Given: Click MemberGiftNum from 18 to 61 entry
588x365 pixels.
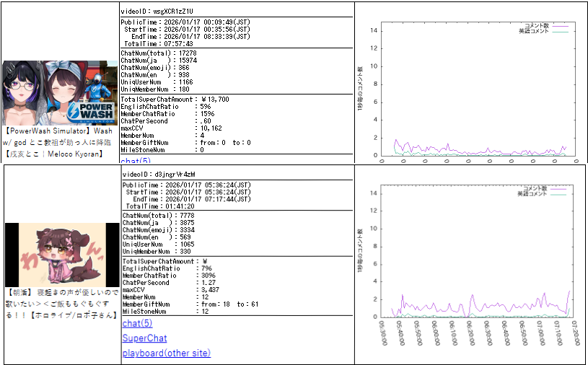Looking at the screenshot, I should pos(190,304).
